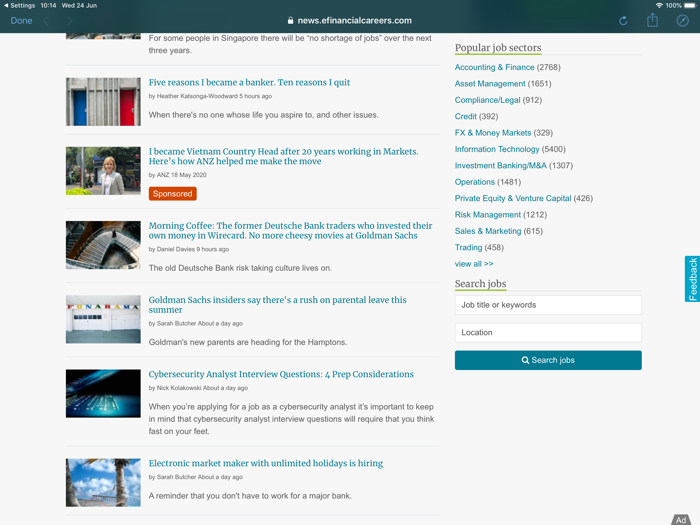Open Operations sector link
Screen dimensions: 700x525
click(x=475, y=182)
